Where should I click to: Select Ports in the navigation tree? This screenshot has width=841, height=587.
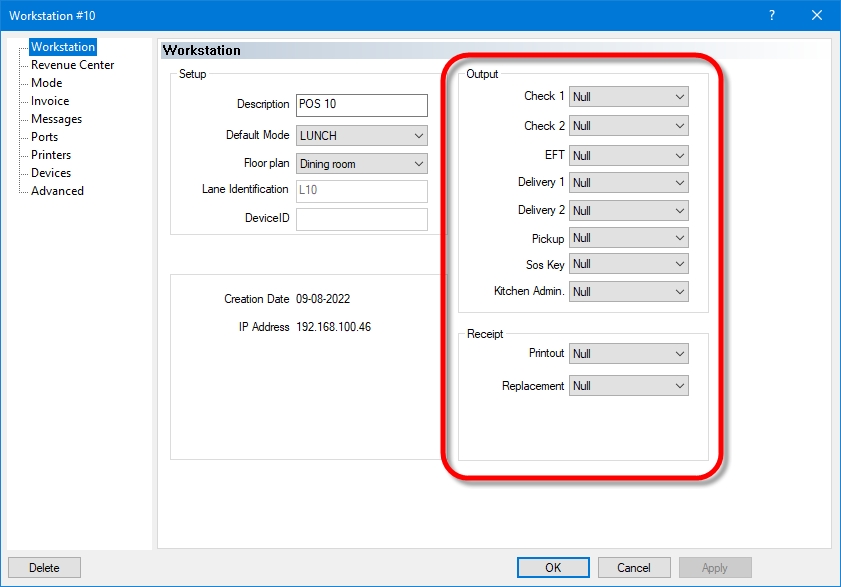[x=44, y=137]
